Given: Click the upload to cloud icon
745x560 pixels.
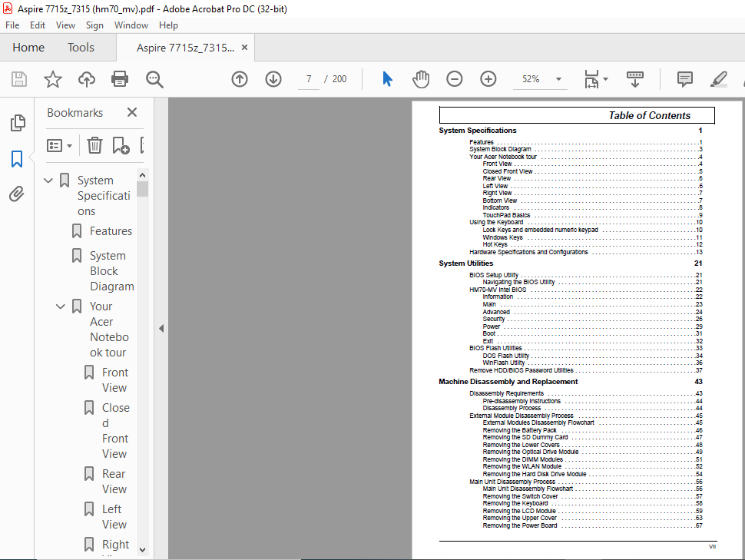Looking at the screenshot, I should pyautogui.click(x=87, y=79).
